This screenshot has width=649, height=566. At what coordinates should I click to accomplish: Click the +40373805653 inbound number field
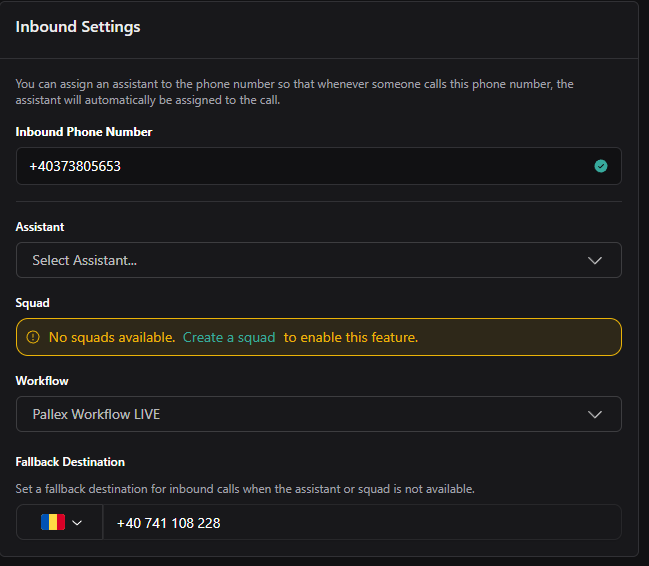pos(300,166)
